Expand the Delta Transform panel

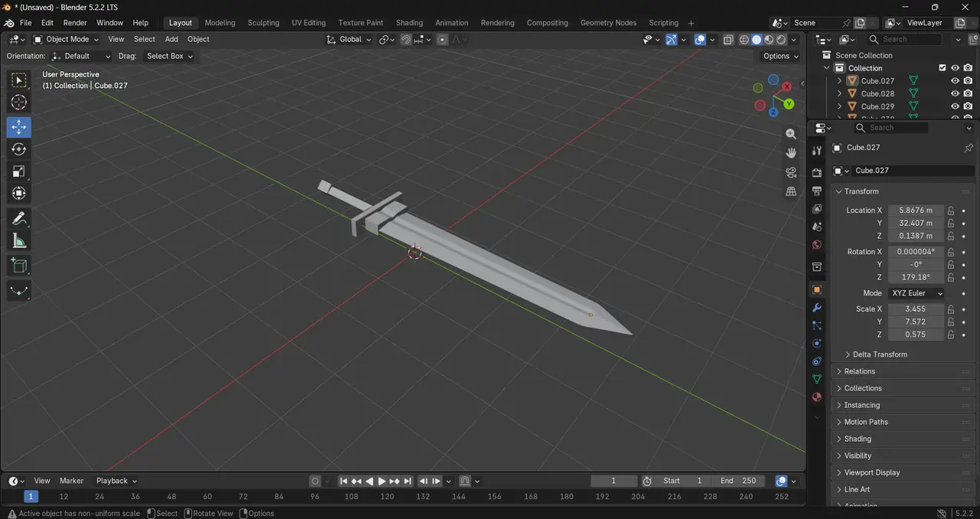(x=879, y=354)
